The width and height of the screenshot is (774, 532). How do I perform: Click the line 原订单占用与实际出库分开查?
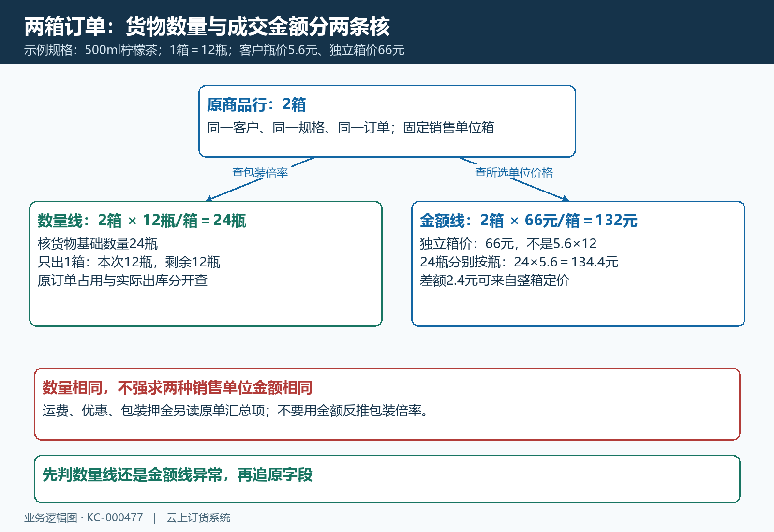(122, 281)
